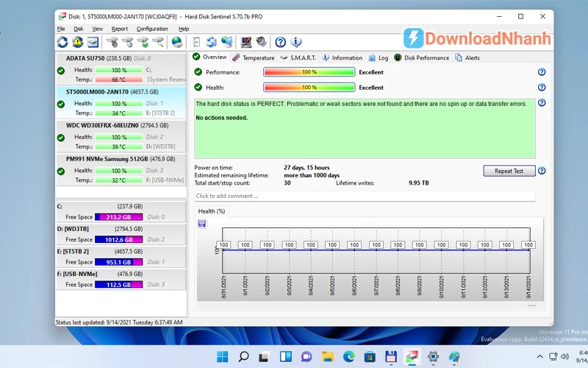Click help icon beside green status text box
The image size is (588, 368).
(542, 102)
